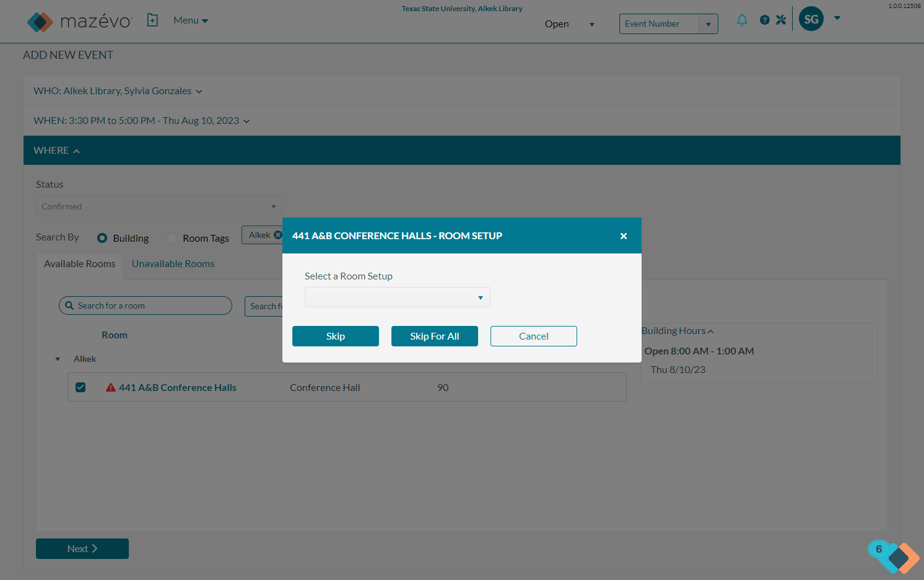Expand the WHEN section
Viewport: 924px width, 580px height.
click(x=141, y=121)
